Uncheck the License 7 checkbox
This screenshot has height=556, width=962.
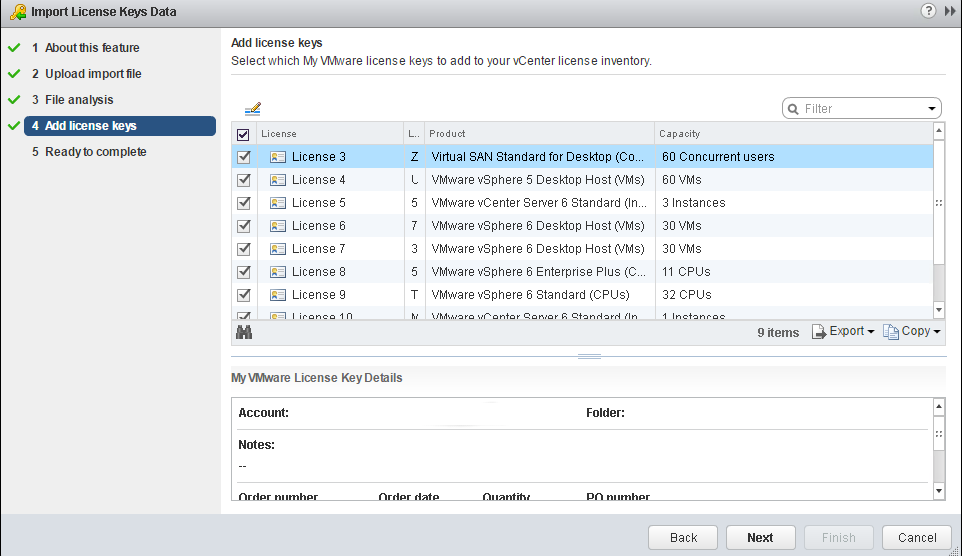(x=244, y=249)
